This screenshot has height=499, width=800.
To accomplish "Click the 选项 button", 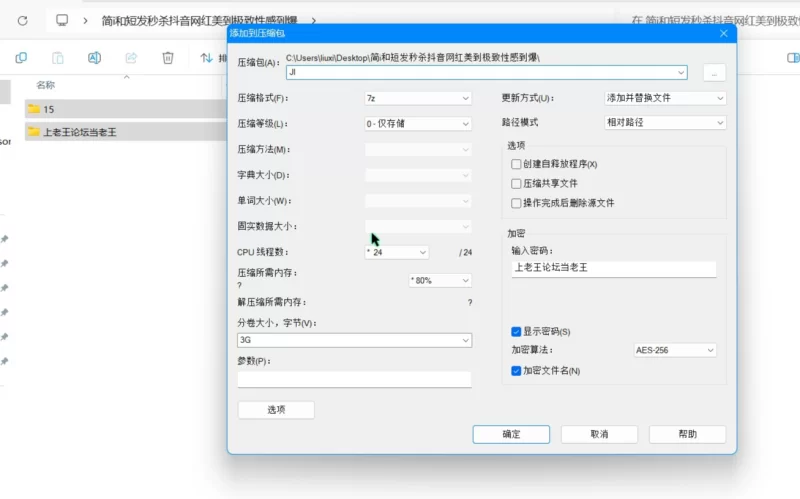I will [276, 410].
